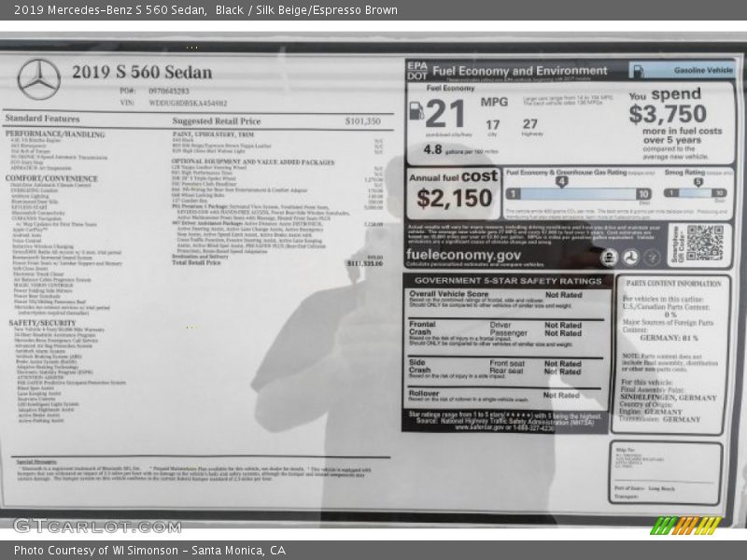
Task: Click the PO# number line
Action: click(154, 91)
